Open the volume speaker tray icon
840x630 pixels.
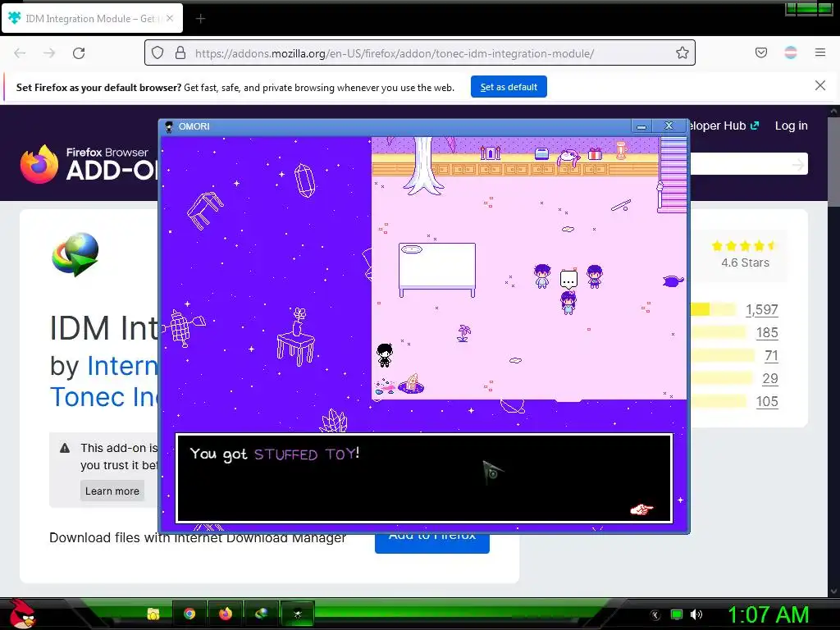[696, 614]
